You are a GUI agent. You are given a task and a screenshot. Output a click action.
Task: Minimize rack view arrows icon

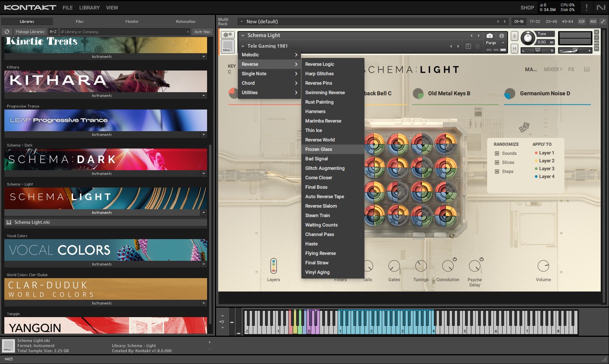tap(603, 22)
